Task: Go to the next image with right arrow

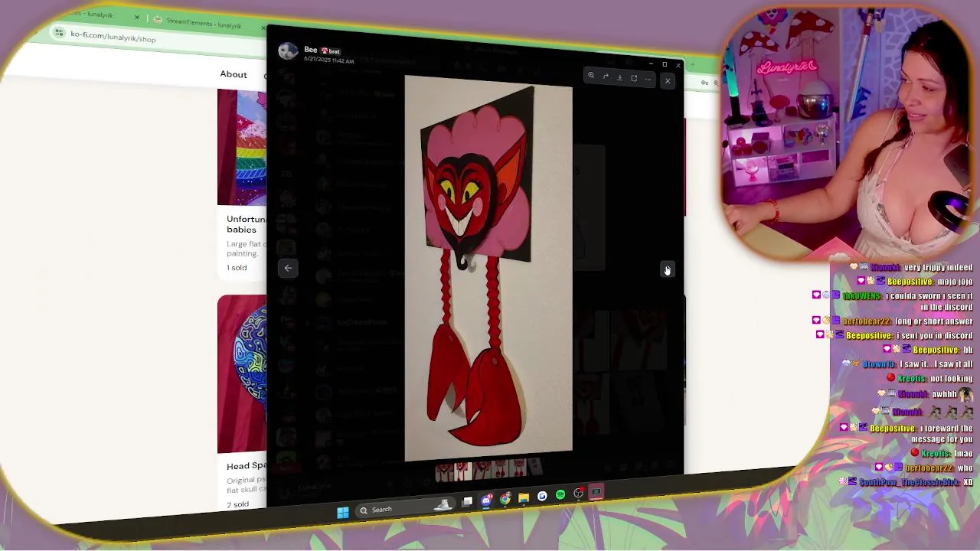Action: 667,269
